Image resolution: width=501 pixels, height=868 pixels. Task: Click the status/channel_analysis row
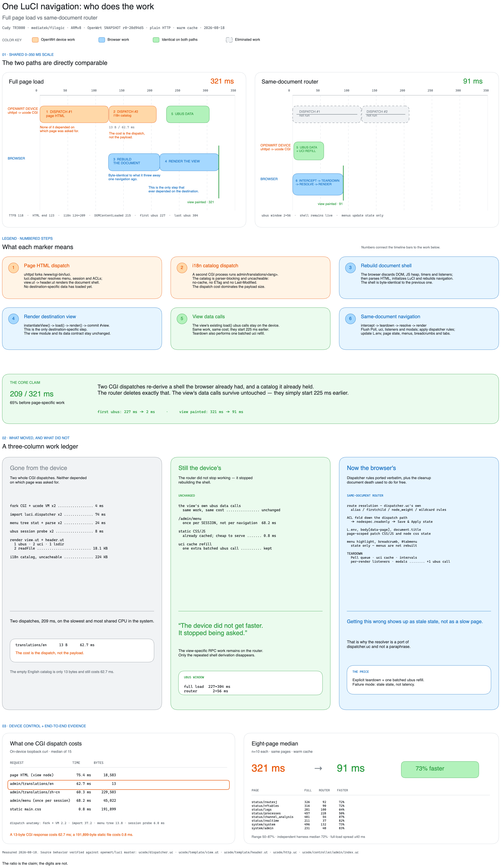coord(298,817)
